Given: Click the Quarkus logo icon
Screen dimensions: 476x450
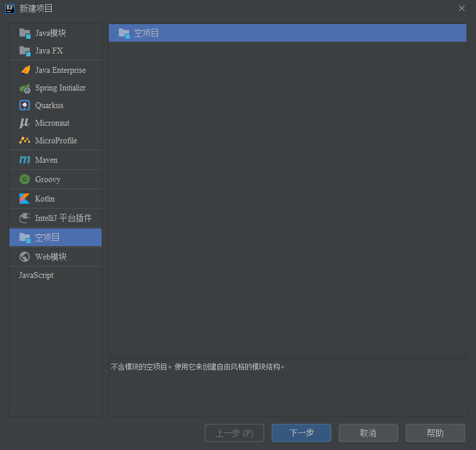Looking at the screenshot, I should 25,105.
